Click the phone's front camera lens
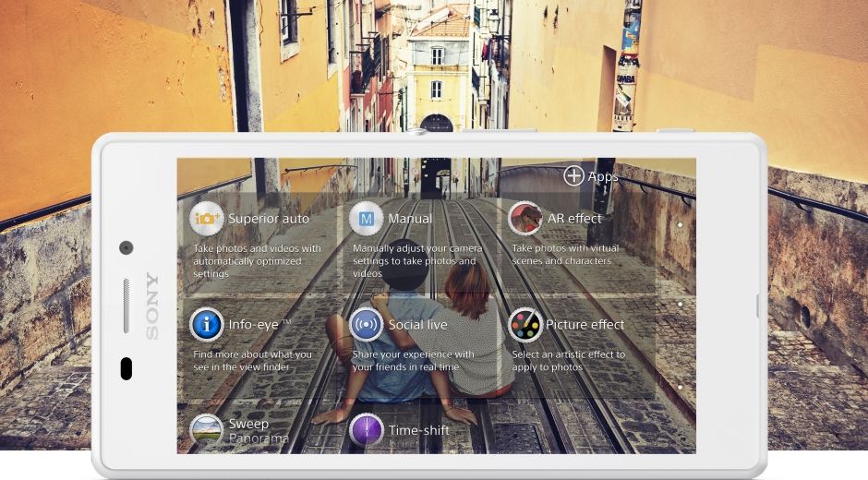Viewport: 868px width, 480px height. [x=127, y=247]
